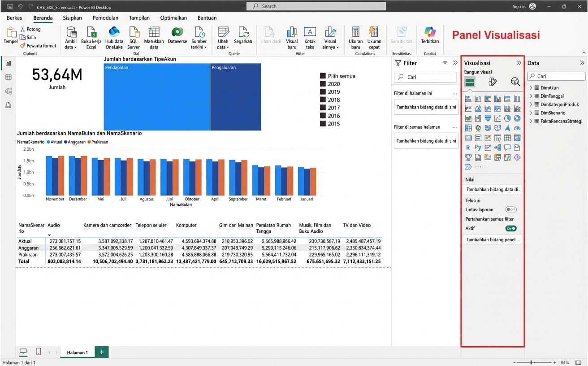
Task: Enable the Lintas-laporan toggle
Action: (x=510, y=209)
